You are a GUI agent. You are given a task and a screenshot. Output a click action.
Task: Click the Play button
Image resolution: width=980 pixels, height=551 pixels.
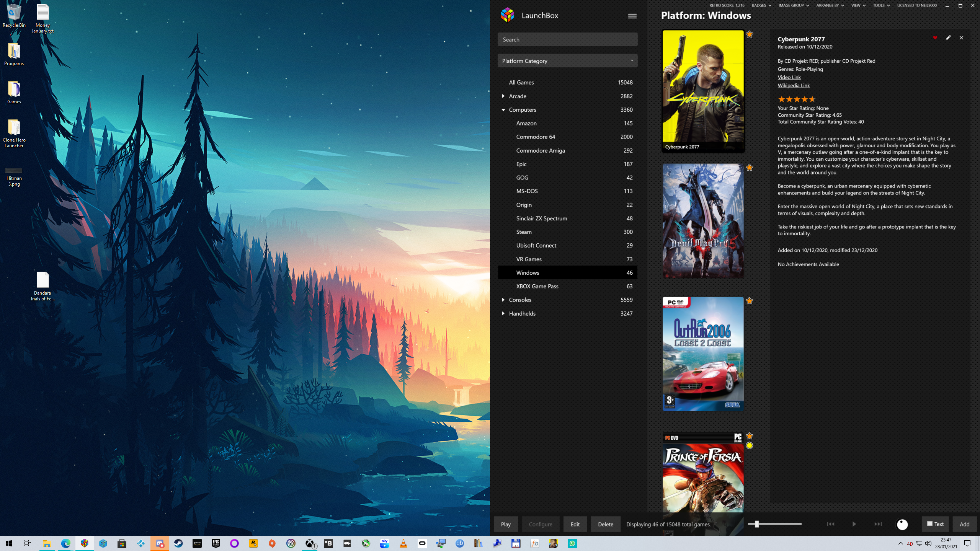pos(506,524)
